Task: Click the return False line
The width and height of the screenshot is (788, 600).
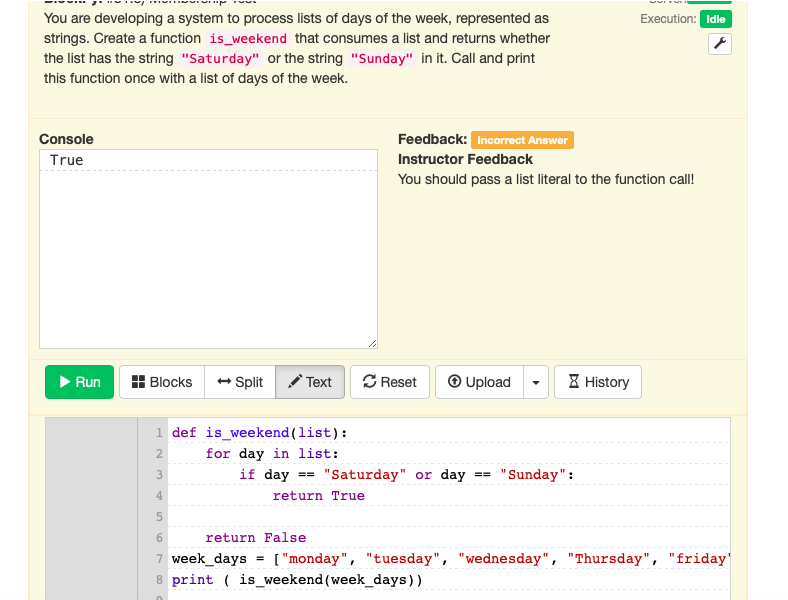Action: (x=255, y=538)
